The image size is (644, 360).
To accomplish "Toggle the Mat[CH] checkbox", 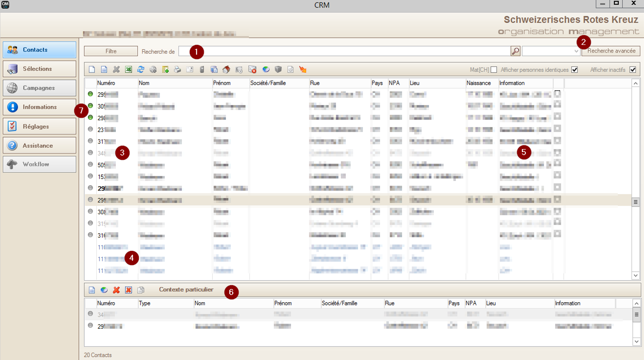I will (x=494, y=70).
